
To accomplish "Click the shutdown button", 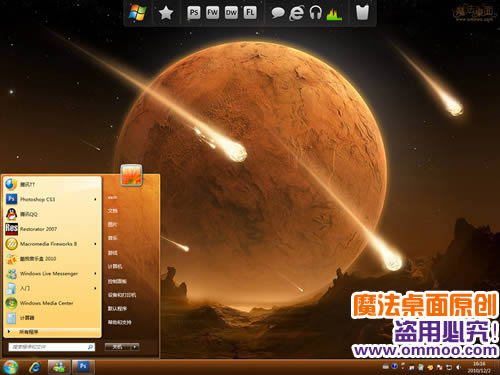I will [118, 347].
